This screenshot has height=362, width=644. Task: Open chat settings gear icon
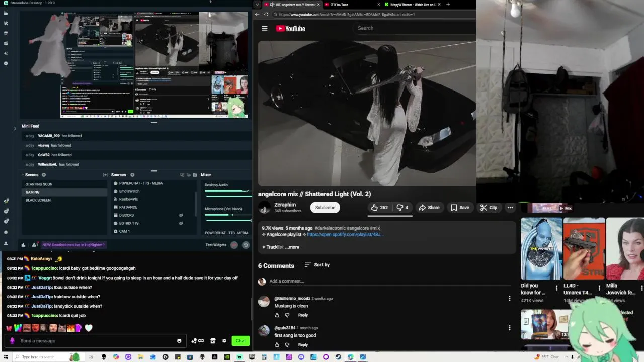(224, 341)
